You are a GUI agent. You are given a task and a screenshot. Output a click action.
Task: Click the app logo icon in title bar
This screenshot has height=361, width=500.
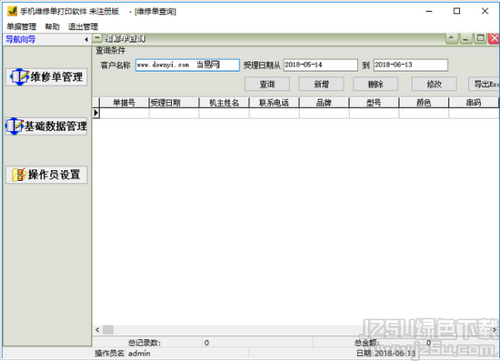12,11
